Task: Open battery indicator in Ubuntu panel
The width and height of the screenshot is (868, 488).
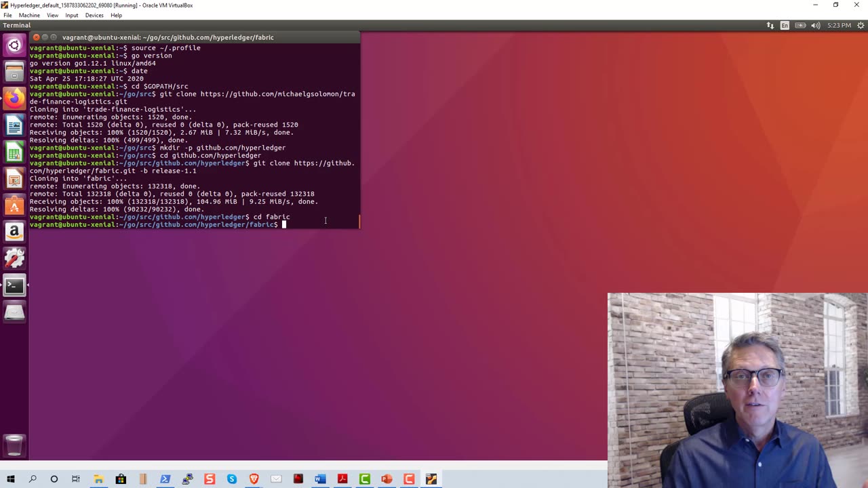Action: [x=800, y=25]
